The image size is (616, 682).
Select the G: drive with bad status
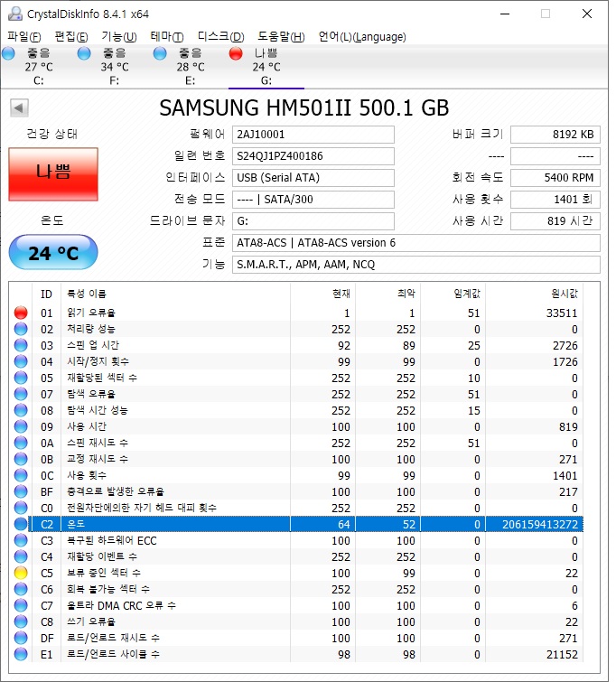266,67
